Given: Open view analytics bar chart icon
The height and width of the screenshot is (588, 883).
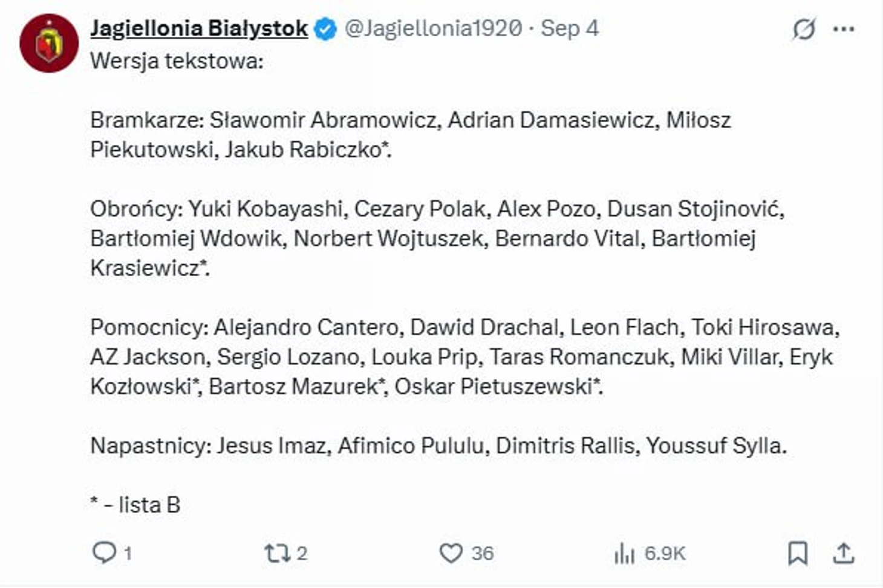Looking at the screenshot, I should (x=624, y=552).
